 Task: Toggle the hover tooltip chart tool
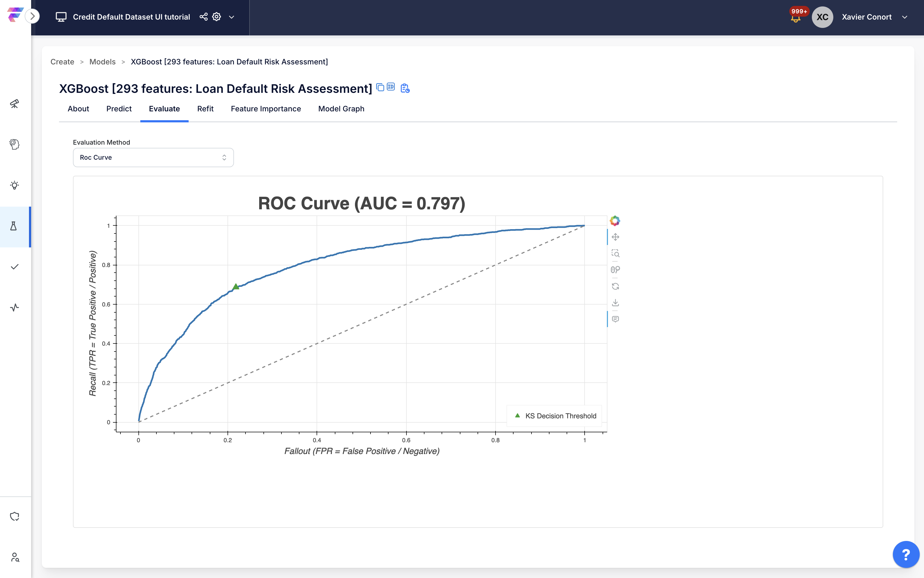coord(615,319)
